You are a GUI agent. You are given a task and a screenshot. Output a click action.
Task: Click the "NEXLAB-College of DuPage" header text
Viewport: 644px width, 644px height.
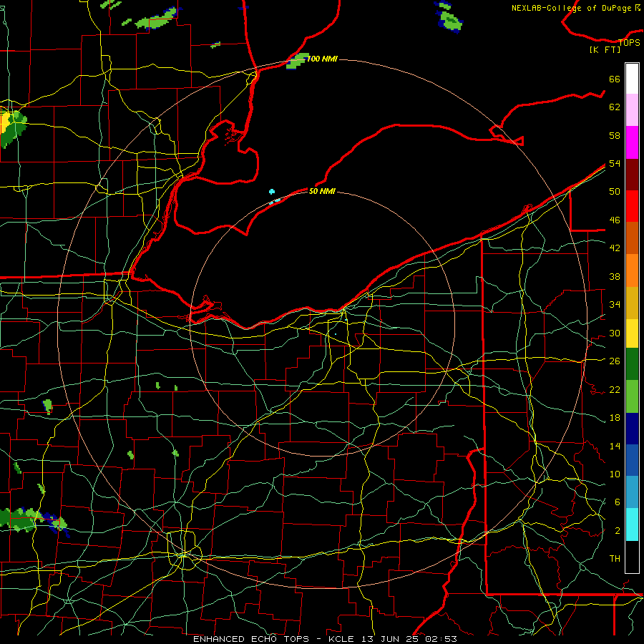click(571, 8)
